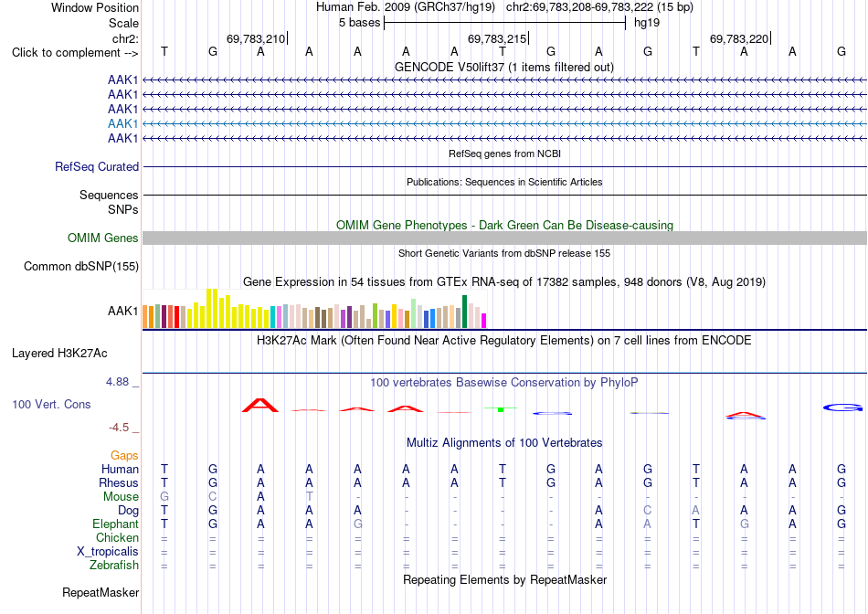Click the "-4.5" lower PhyloP scale value
Viewport: 868px width, 614px height.
(119, 428)
